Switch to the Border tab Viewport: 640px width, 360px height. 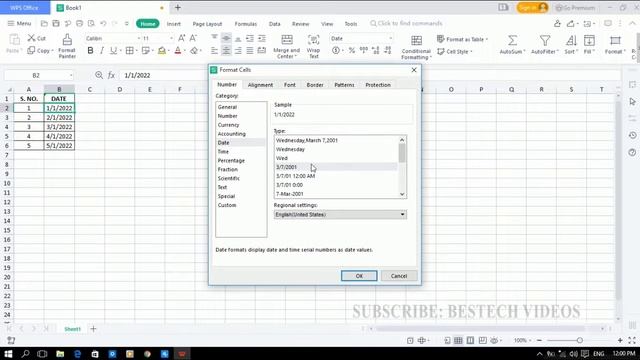point(315,85)
